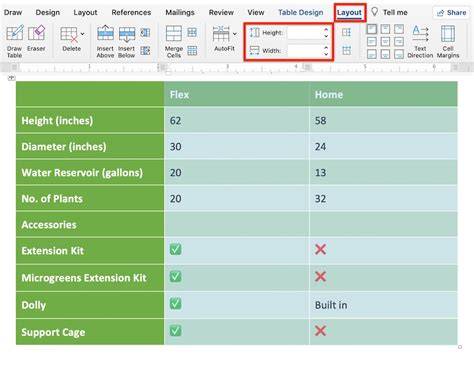Image resolution: width=474 pixels, height=372 pixels.
Task: Open the Text Direction tool
Action: [x=420, y=41]
